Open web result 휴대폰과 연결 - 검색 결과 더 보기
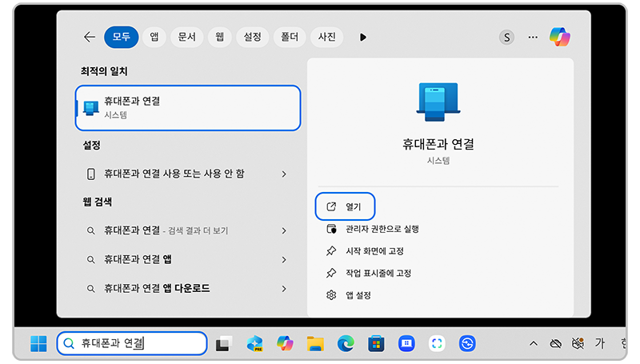This screenshot has width=640, height=364. 188,230
